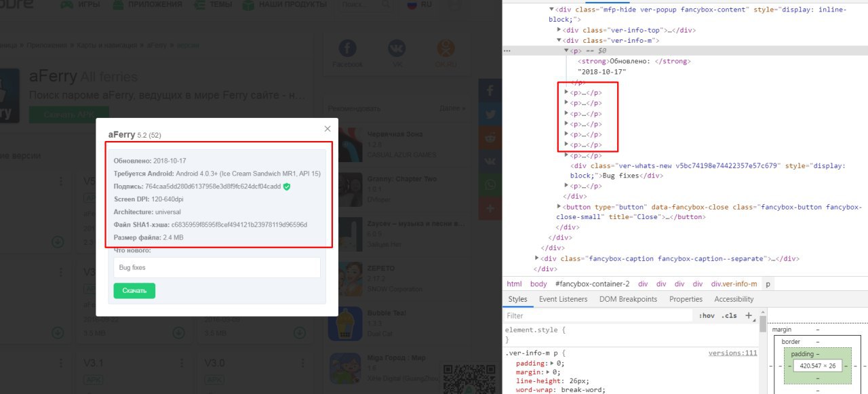
Task: Expand the ver-info-top div node
Action: click(559, 30)
